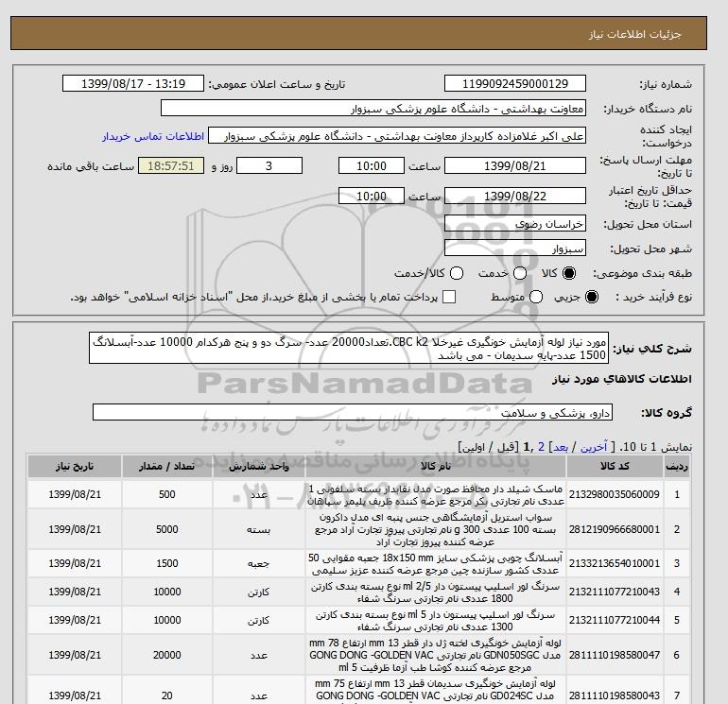Click item code 2811110198580047
This screenshot has height=704, width=728.
click(x=615, y=655)
